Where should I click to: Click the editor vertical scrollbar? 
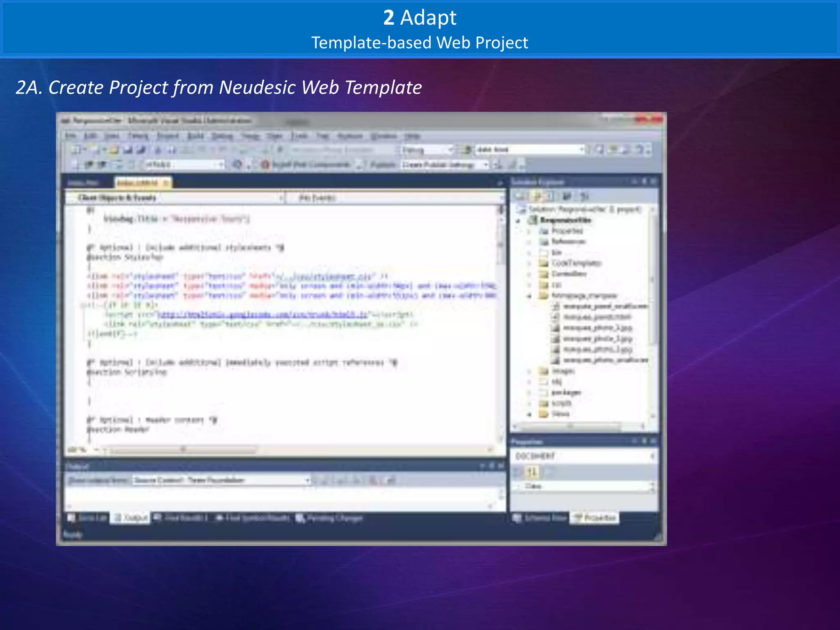point(501,324)
